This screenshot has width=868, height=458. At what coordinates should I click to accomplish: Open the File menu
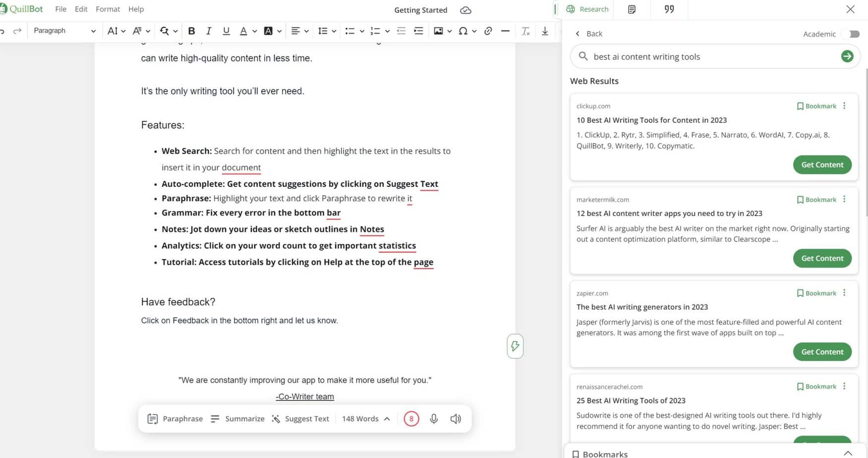pos(61,9)
